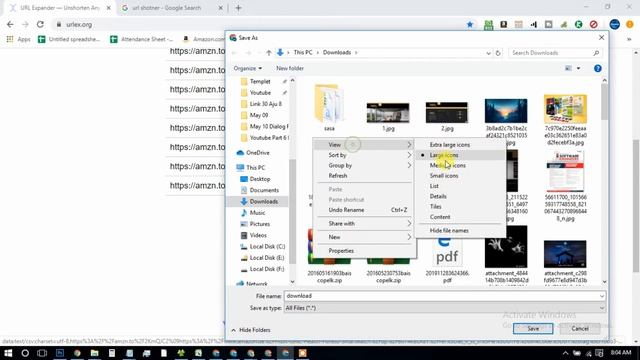Open Chrome profile avatar icon
Image resolution: width=640 pixels, height=360 pixels.
[614, 24]
